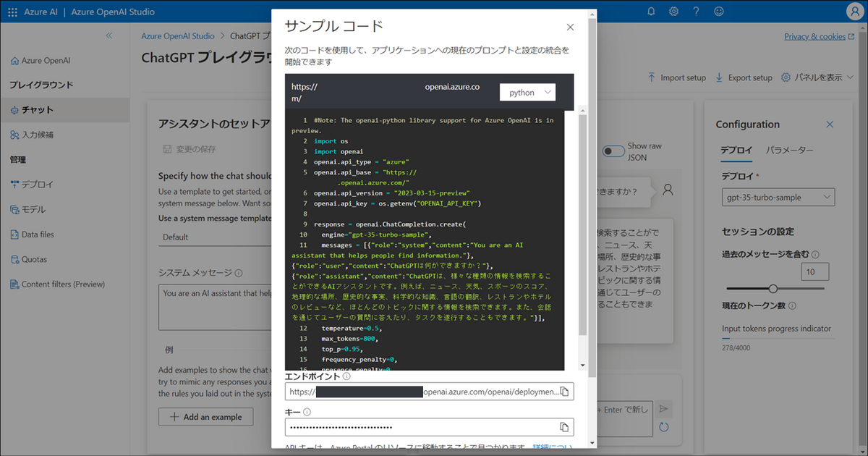Open Azure OpenAI Studio breadcrumb link
The image size is (868, 456).
[x=178, y=35]
